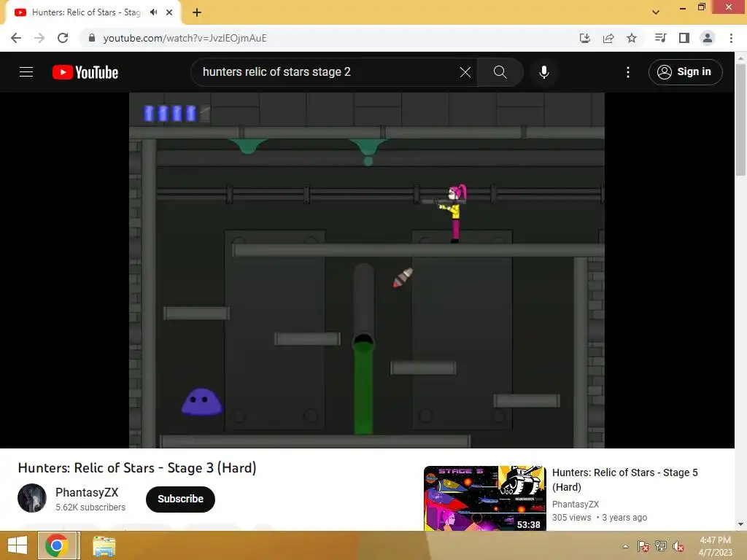Show hidden tray icons arrow
747x560 pixels.
[625, 546]
